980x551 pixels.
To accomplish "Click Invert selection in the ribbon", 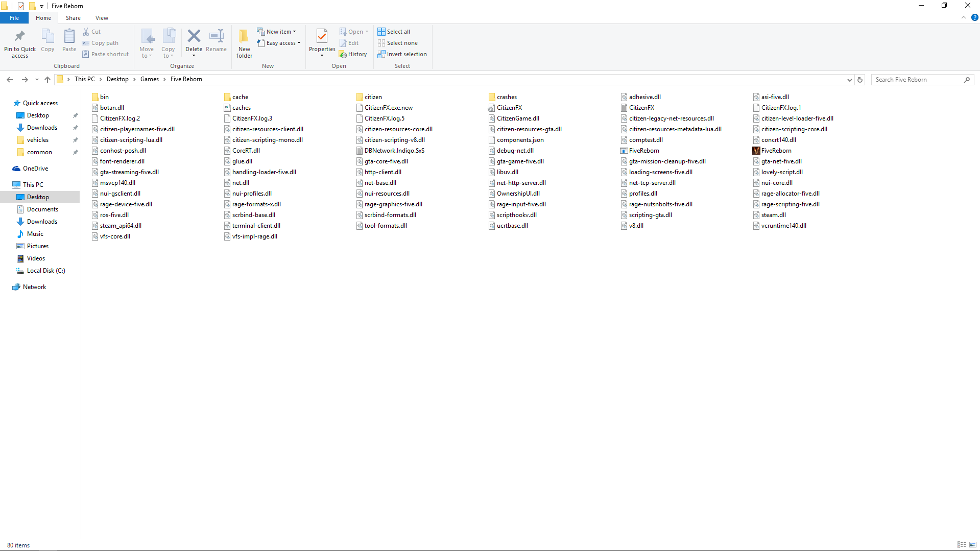I will click(x=402, y=54).
